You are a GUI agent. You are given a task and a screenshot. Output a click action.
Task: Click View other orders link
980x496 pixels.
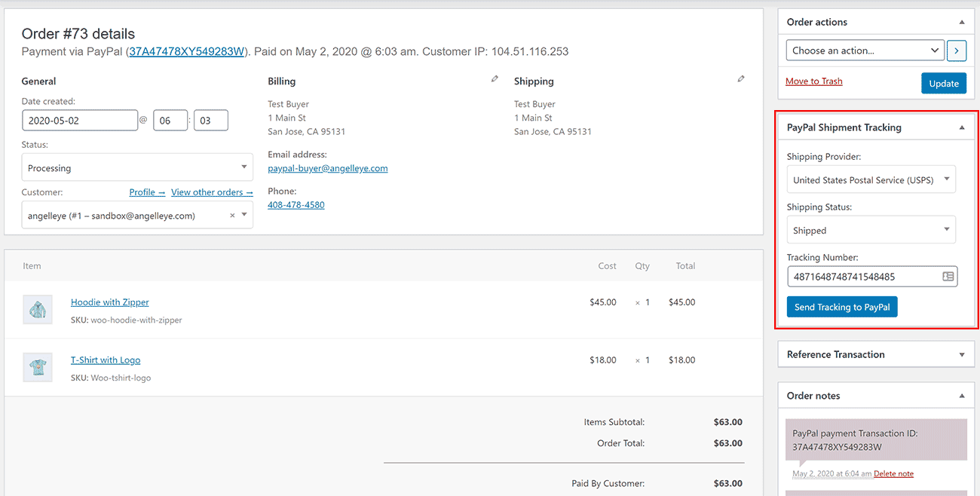[x=212, y=192]
